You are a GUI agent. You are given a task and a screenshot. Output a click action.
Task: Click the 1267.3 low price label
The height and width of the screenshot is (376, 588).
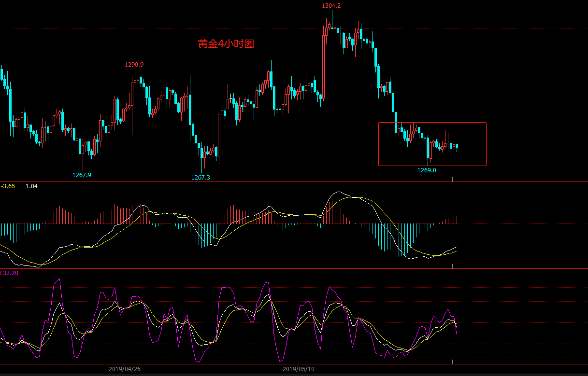point(201,178)
